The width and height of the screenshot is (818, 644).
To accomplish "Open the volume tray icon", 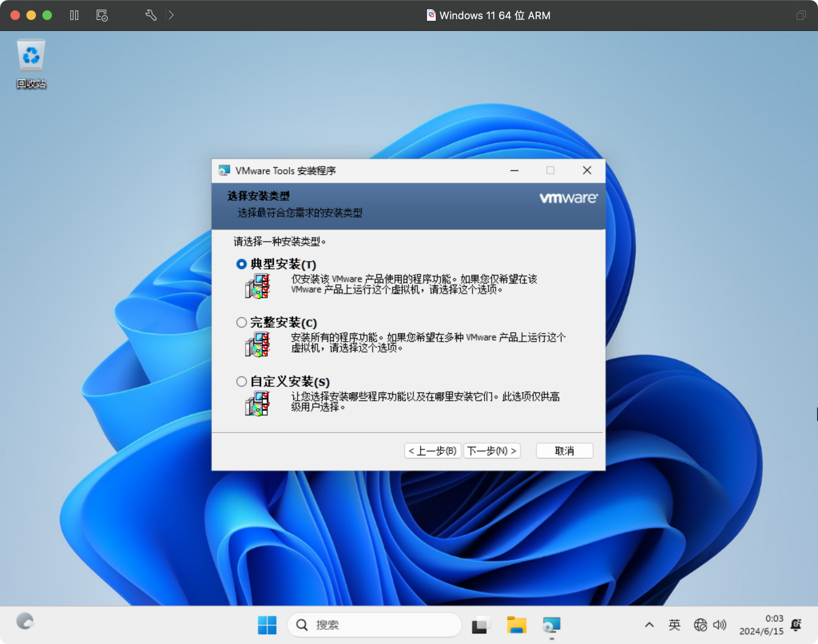I will click(720, 625).
